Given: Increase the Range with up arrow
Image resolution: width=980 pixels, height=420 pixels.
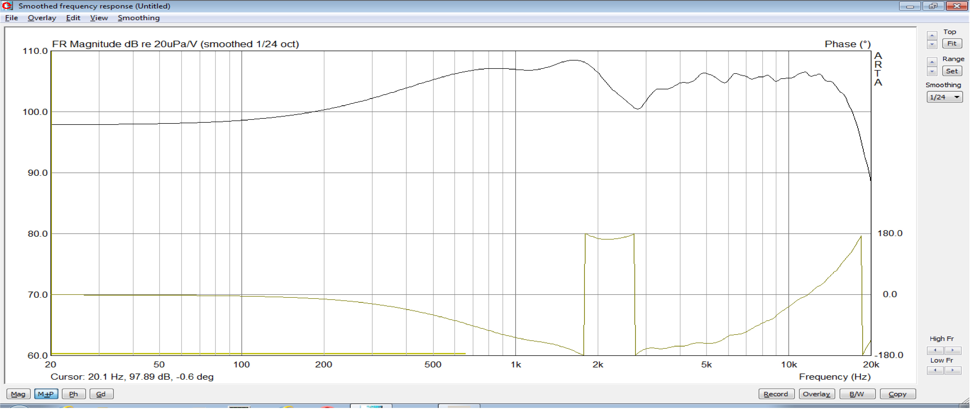Looking at the screenshot, I should coord(932,62).
